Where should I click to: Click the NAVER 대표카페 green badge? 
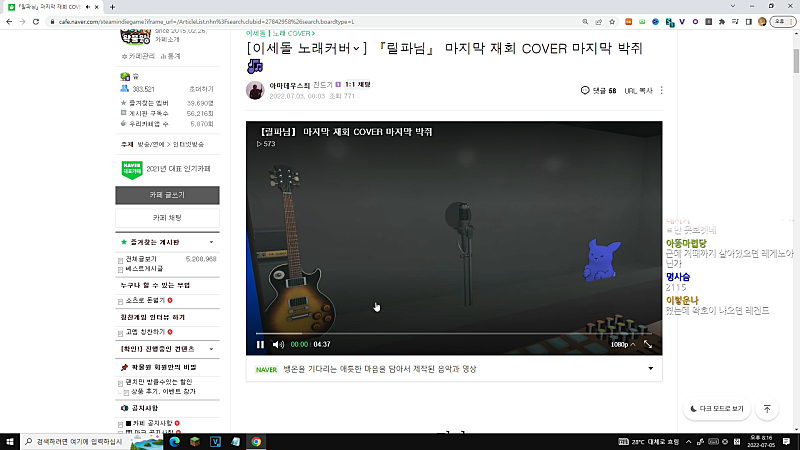click(x=132, y=170)
